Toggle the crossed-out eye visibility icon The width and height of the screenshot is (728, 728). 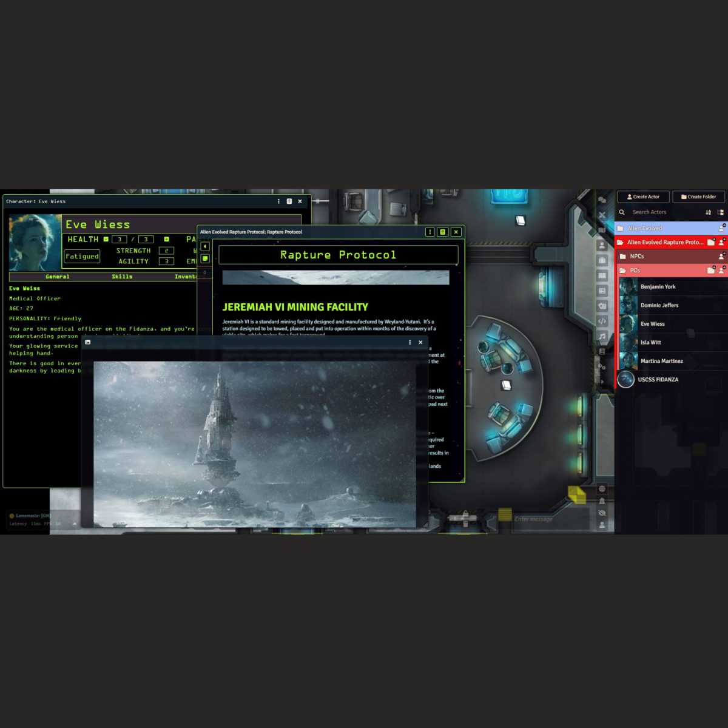coord(602,513)
